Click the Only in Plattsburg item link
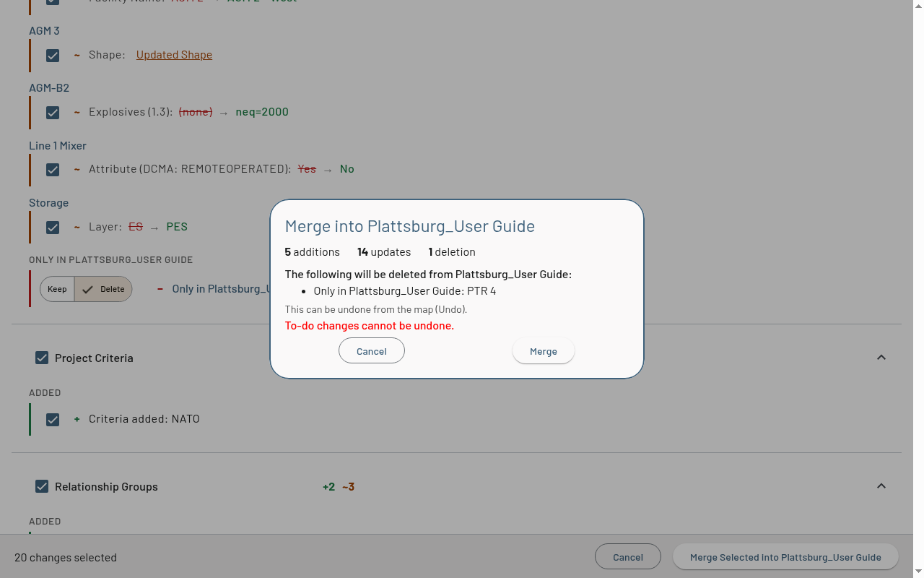924x578 pixels. [221, 289]
